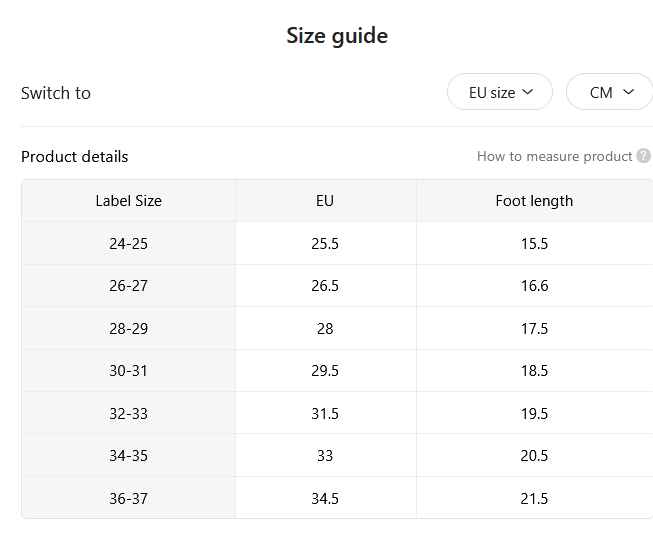Open the EU size dropdown

pos(500,92)
